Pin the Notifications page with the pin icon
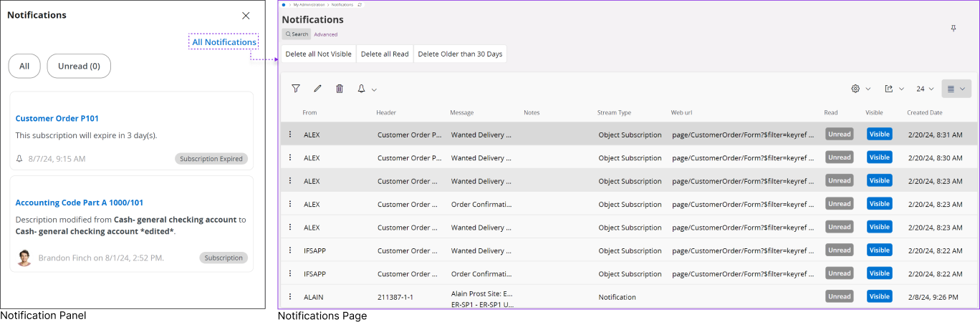980x322 pixels. coord(953,29)
